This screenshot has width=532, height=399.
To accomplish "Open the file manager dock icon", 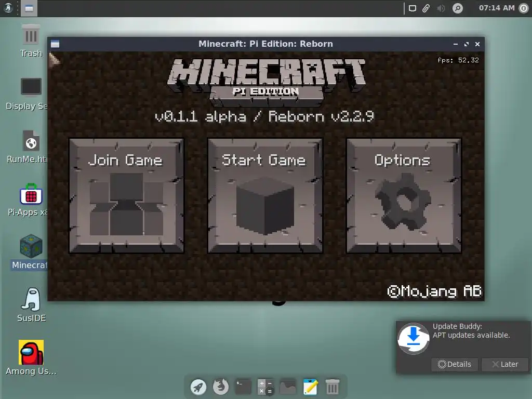I will pos(288,387).
